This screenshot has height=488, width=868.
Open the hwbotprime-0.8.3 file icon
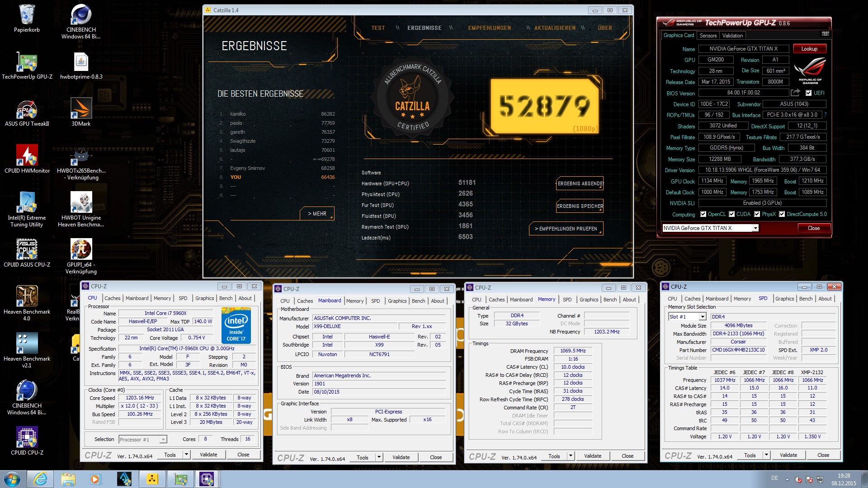pyautogui.click(x=81, y=66)
